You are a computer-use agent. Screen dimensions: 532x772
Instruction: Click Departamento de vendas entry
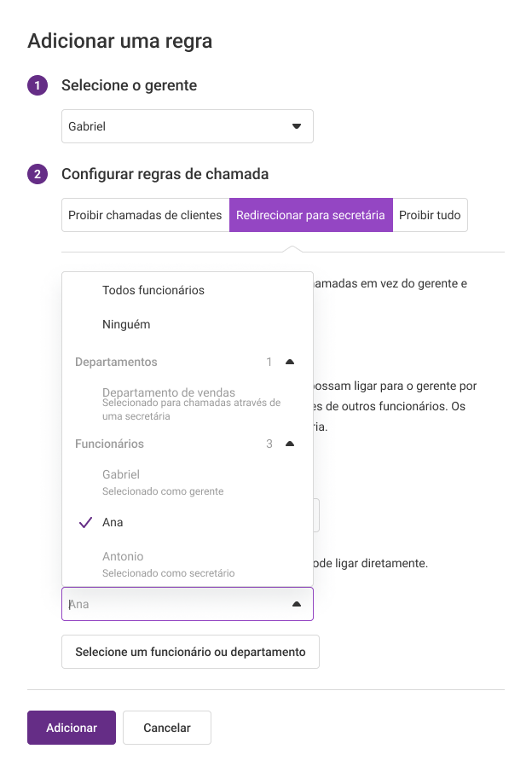(x=188, y=403)
